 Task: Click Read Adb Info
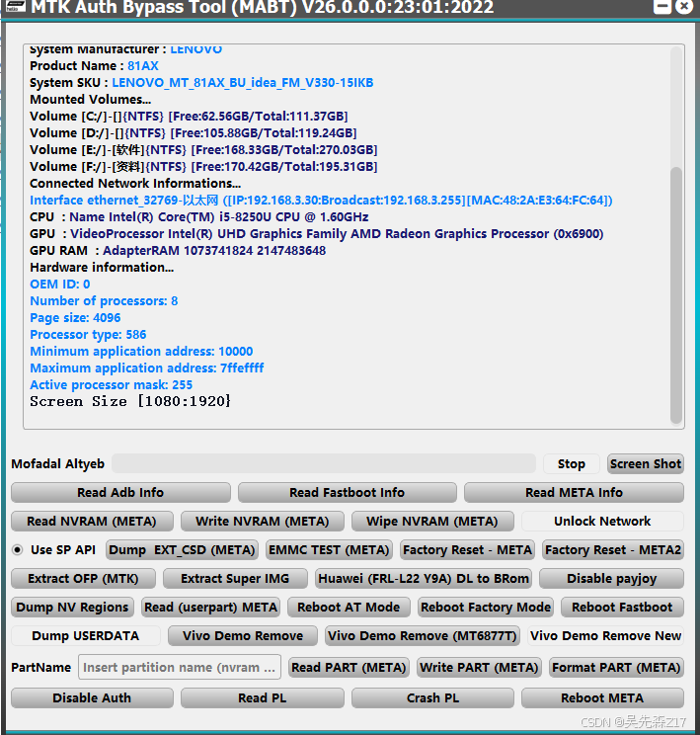pos(120,492)
